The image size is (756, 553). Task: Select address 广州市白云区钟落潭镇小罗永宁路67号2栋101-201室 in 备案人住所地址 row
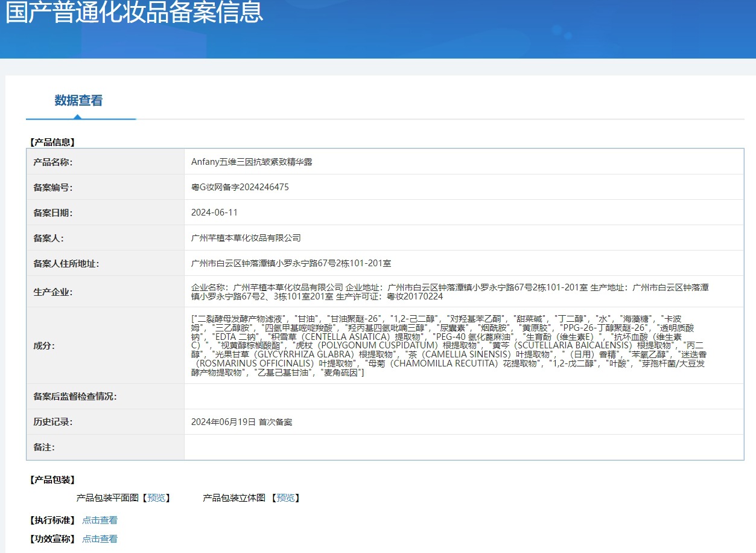(x=291, y=263)
